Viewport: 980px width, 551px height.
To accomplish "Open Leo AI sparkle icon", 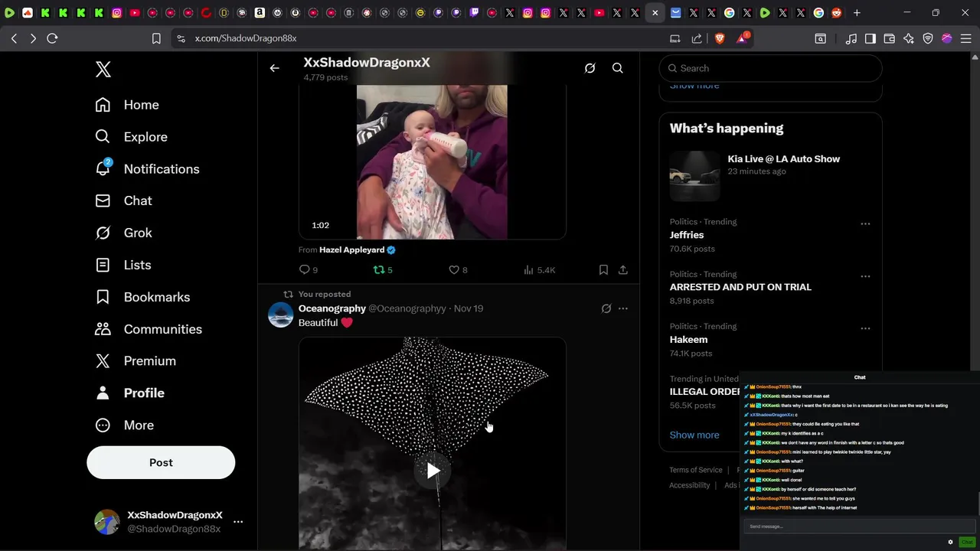I will [909, 38].
